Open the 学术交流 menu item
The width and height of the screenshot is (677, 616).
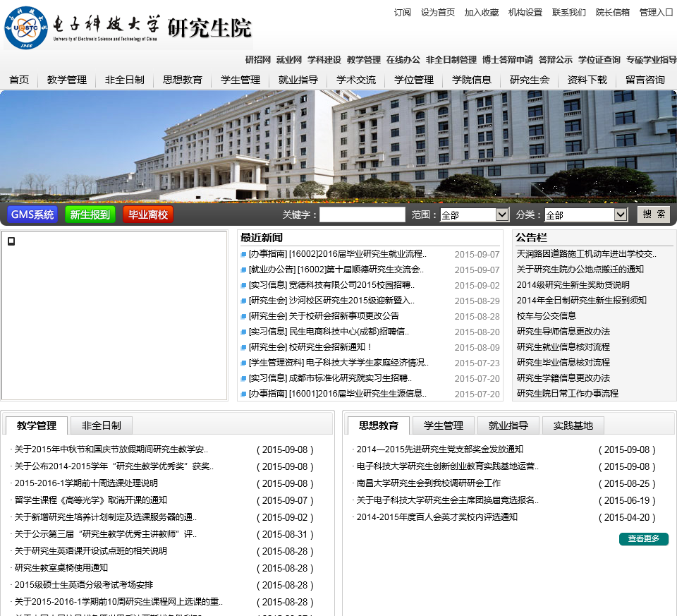[356, 80]
